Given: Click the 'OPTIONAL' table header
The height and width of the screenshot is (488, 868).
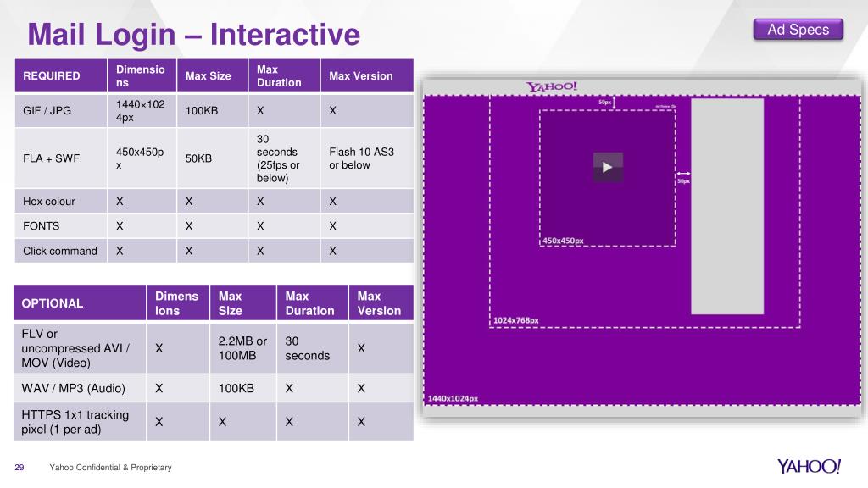Looking at the screenshot, I should pyautogui.click(x=80, y=302).
